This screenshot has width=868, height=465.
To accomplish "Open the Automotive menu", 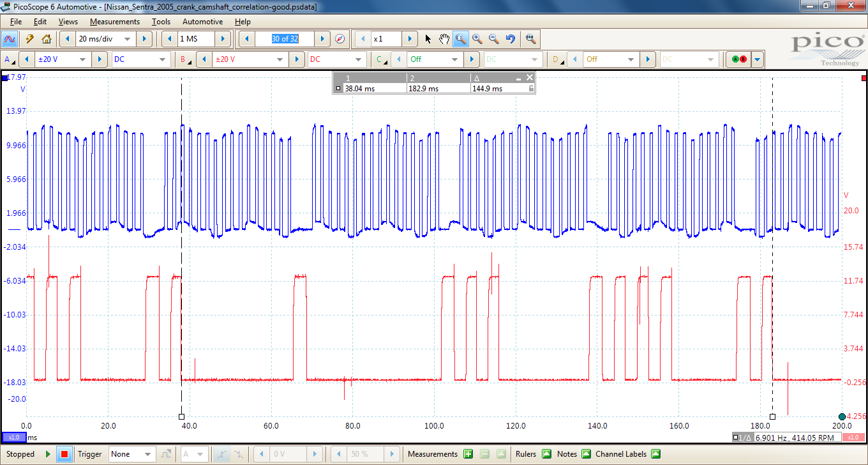I will point(202,22).
